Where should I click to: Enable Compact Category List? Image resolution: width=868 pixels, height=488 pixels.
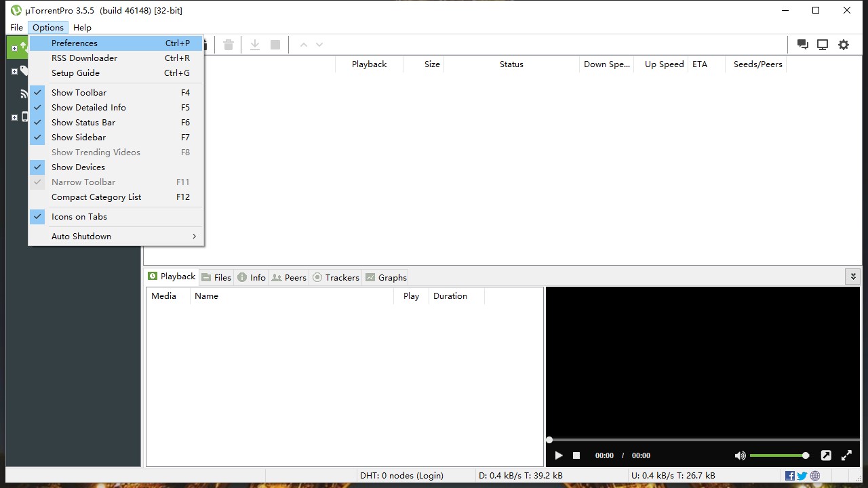click(116, 197)
